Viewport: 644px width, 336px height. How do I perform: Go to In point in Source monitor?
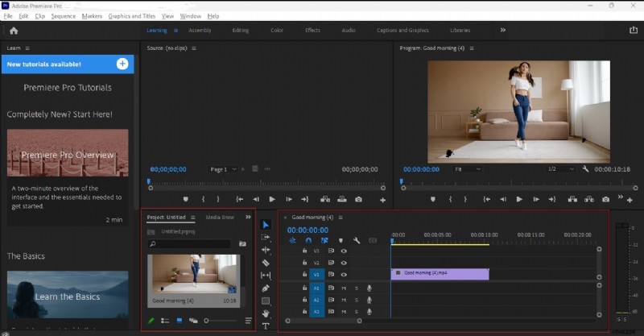click(239, 199)
